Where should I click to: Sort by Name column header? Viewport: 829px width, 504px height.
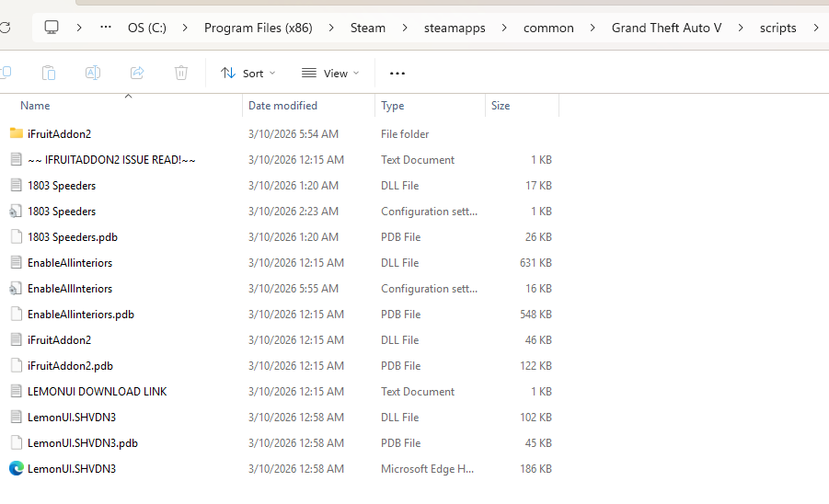tap(35, 106)
